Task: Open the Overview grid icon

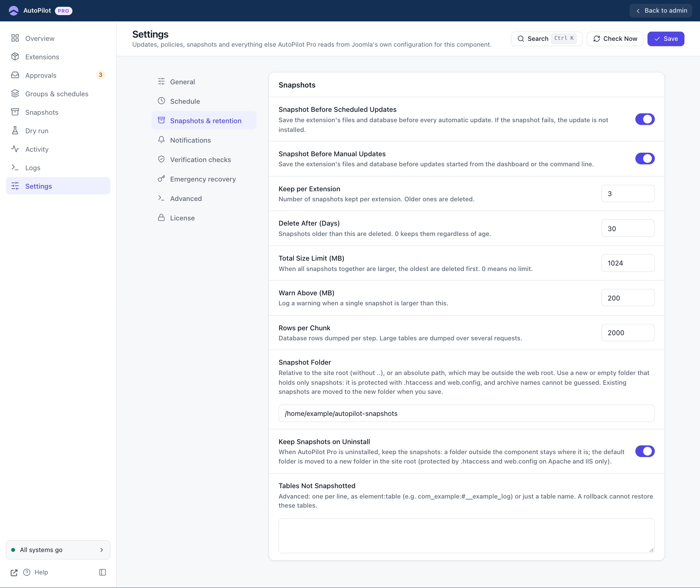Action: 15,38
